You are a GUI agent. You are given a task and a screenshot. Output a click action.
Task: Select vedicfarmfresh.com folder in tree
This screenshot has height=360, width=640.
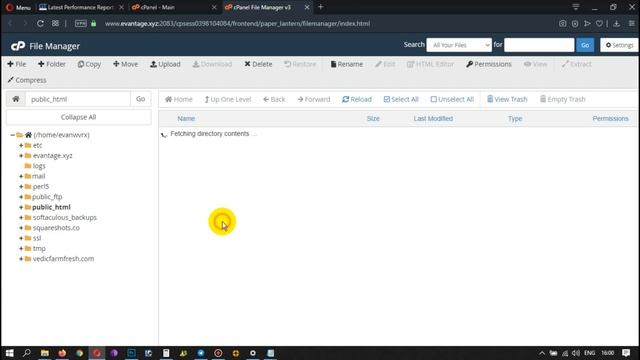(63, 259)
